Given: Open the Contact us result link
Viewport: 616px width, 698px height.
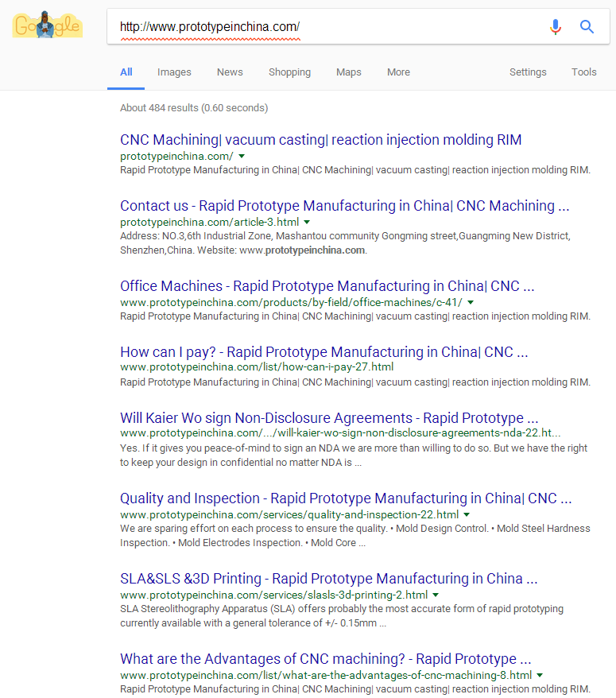Looking at the screenshot, I should [344, 206].
